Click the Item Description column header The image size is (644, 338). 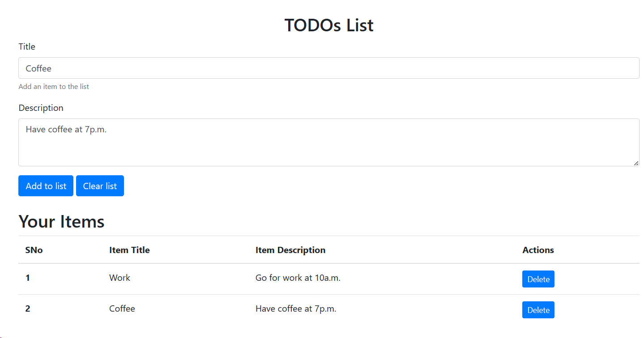point(290,250)
